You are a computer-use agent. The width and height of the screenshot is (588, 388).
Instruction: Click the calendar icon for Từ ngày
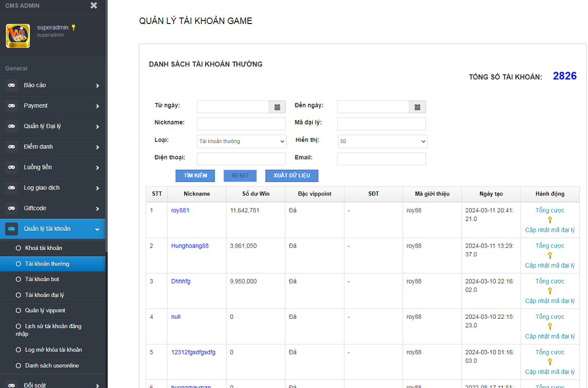277,107
